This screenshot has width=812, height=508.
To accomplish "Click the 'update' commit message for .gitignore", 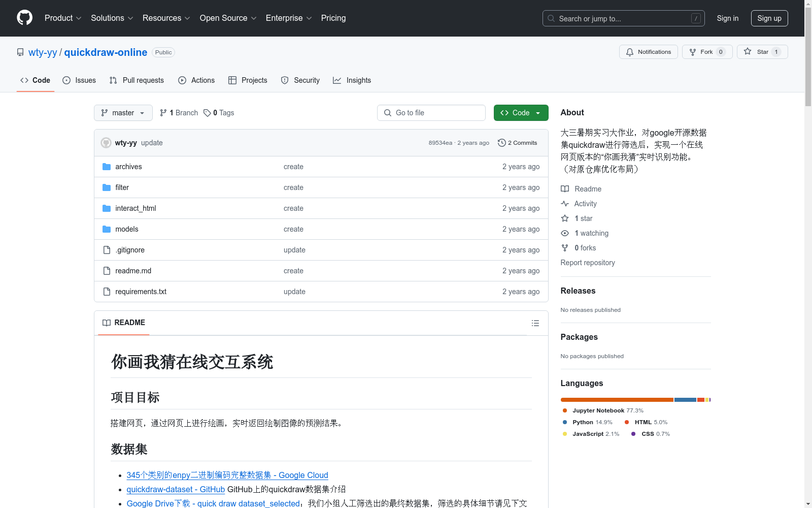I will coord(294,250).
